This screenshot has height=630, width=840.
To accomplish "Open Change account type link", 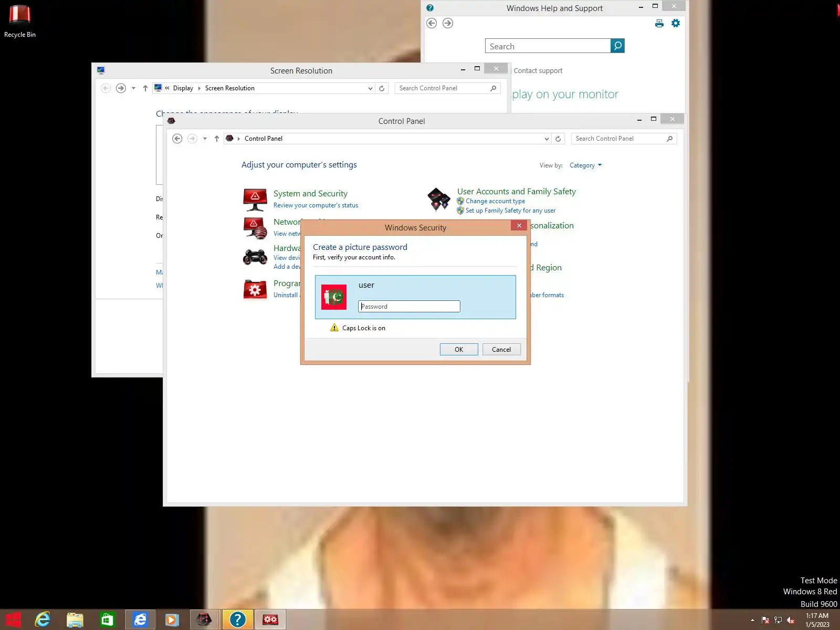I will [x=495, y=201].
